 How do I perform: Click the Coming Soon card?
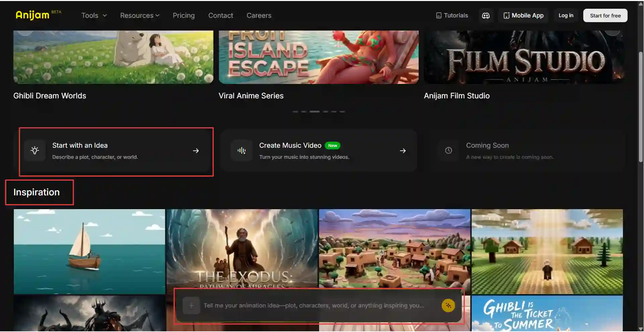coord(527,151)
